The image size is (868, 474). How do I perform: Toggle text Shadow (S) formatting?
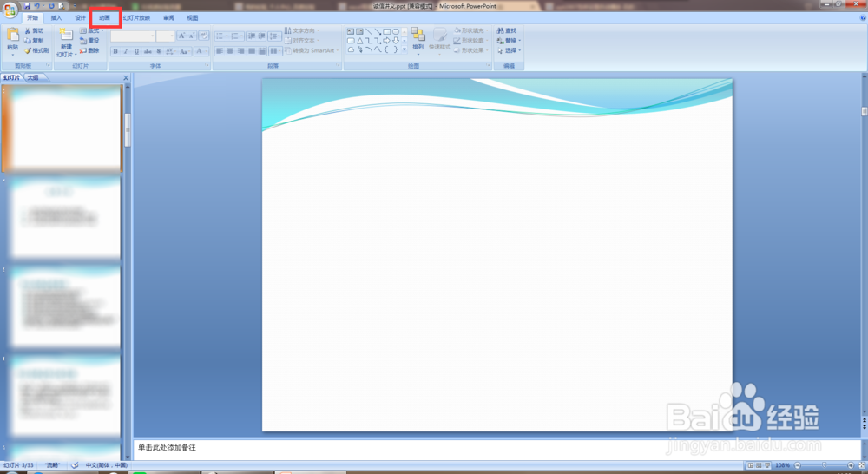click(x=159, y=51)
